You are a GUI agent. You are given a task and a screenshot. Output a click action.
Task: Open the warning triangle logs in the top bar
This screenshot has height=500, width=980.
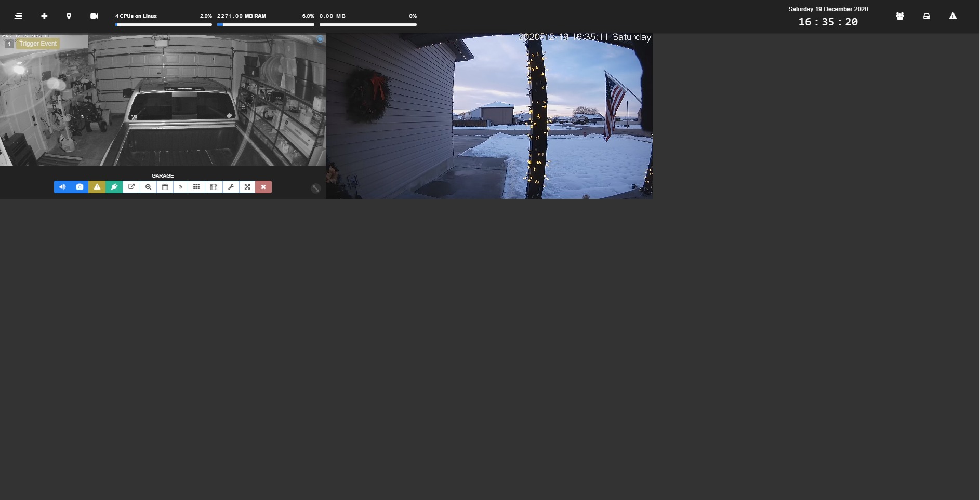click(953, 16)
